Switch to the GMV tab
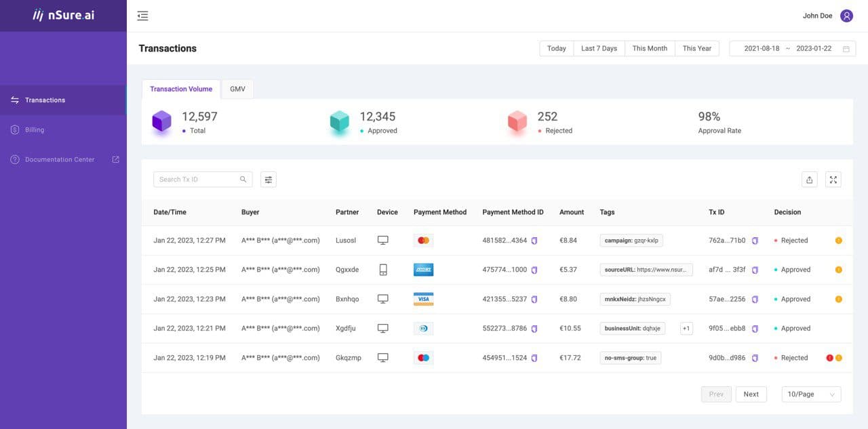Image resolution: width=868 pixels, height=429 pixels. click(237, 89)
